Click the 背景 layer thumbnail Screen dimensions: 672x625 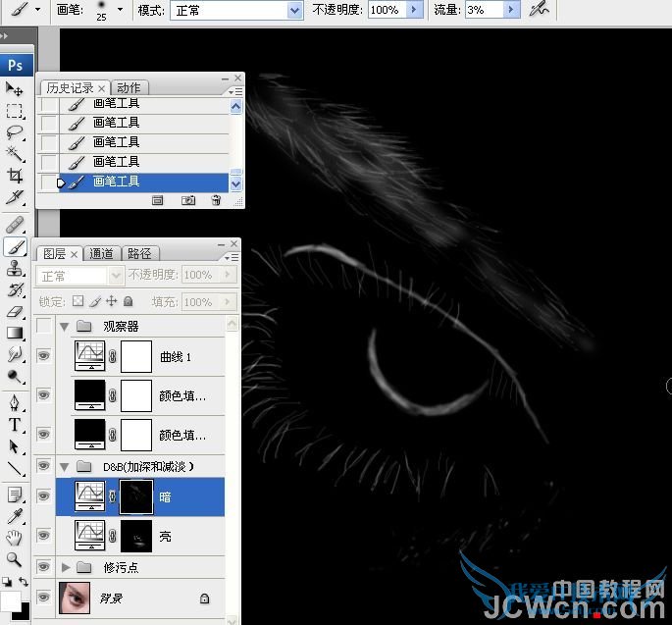pos(75,598)
